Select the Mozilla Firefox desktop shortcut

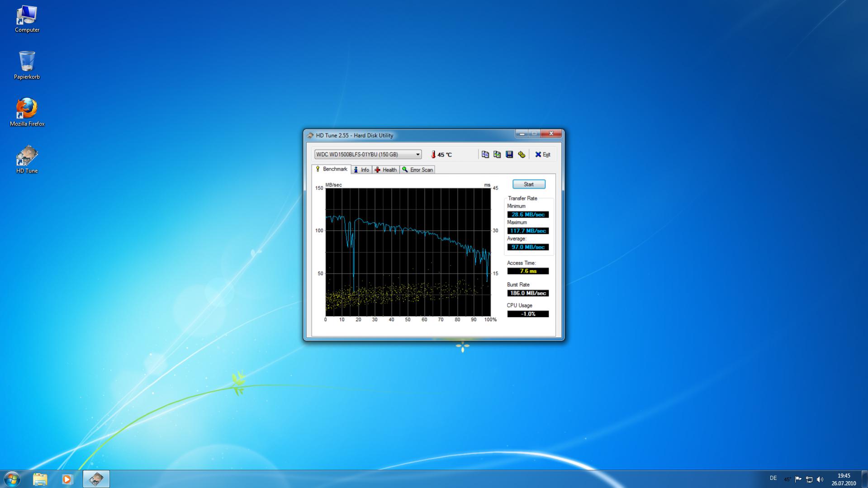27,113
